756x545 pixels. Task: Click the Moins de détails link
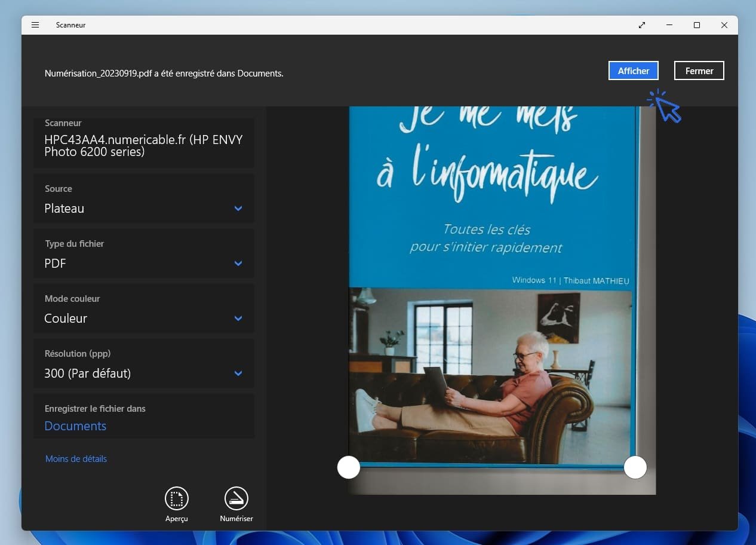(76, 459)
